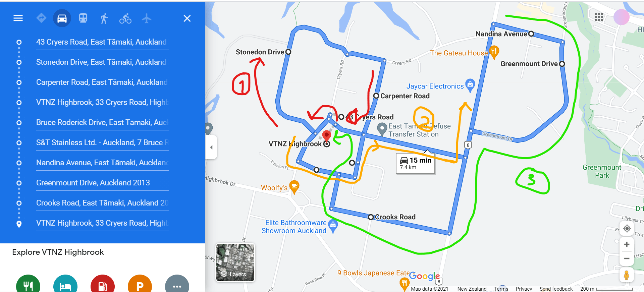Choose walking travel mode
Viewport: 644px width, 292px height.
[104, 18]
